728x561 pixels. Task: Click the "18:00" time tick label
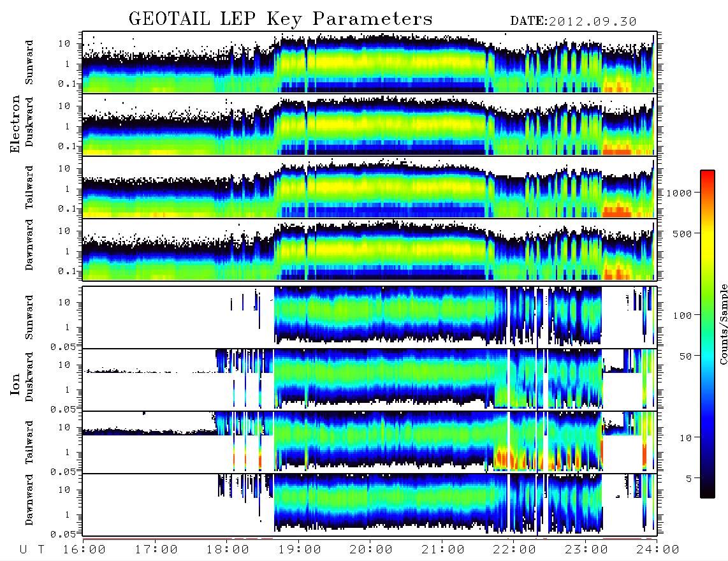tap(228, 550)
